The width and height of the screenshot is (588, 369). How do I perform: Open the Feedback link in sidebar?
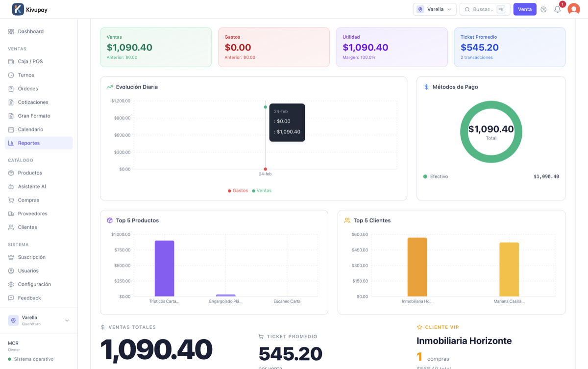tap(29, 298)
